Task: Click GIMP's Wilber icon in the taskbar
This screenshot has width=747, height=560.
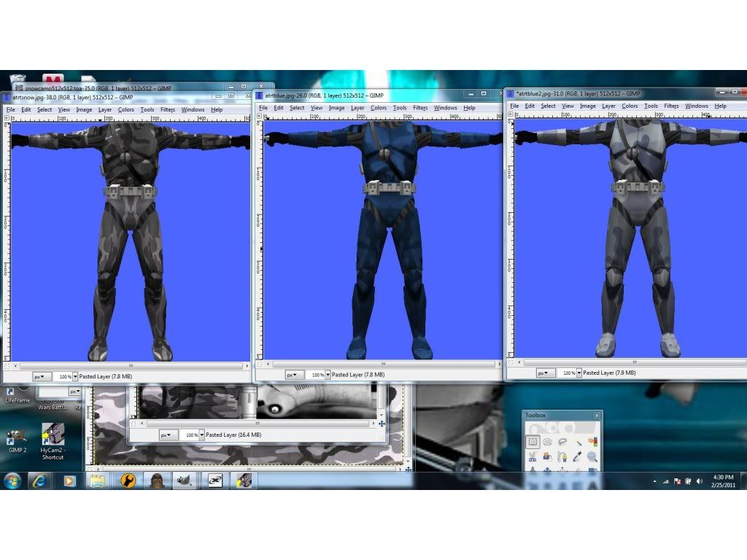Action: 184,481
